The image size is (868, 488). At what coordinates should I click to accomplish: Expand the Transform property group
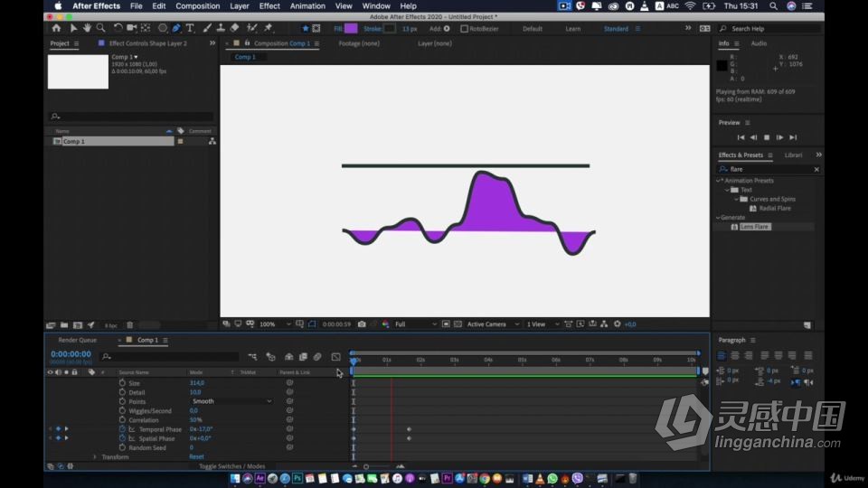pos(95,457)
